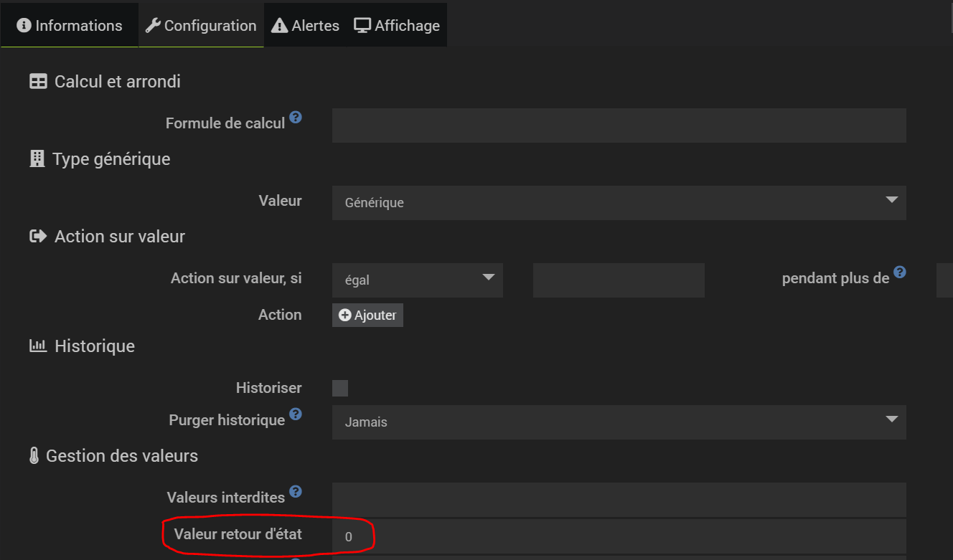Click the arrow icon beside Action sur valeur
The height and width of the screenshot is (560, 953).
[38, 237]
